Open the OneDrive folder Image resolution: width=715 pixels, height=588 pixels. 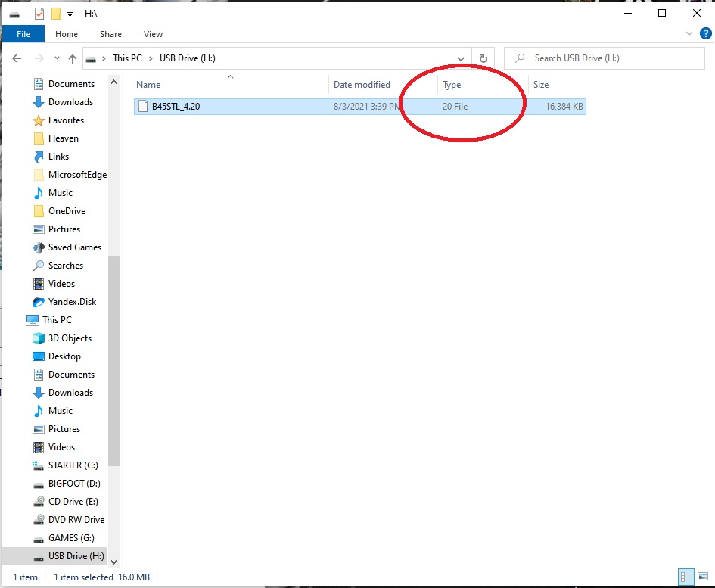67,211
